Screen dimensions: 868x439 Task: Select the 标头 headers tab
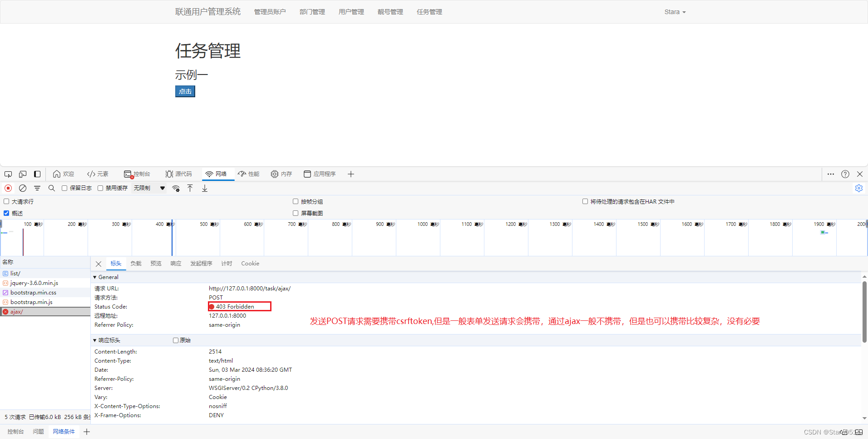tap(116, 264)
